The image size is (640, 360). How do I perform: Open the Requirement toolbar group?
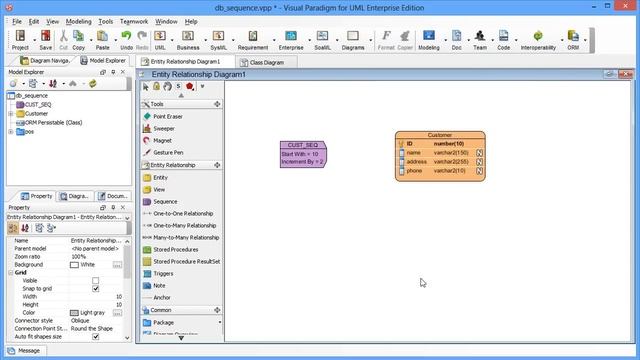pos(253,40)
